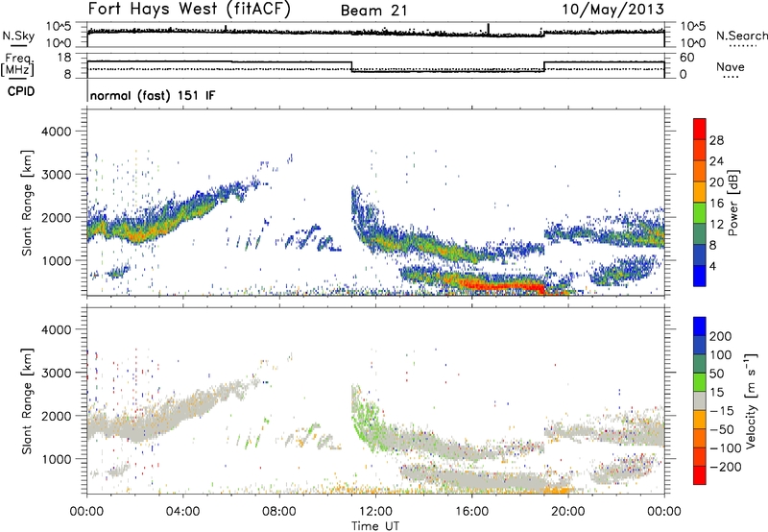Click the plot title "Fort Hays West (fitACF)"
768x532 pixels.
pyautogui.click(x=189, y=10)
